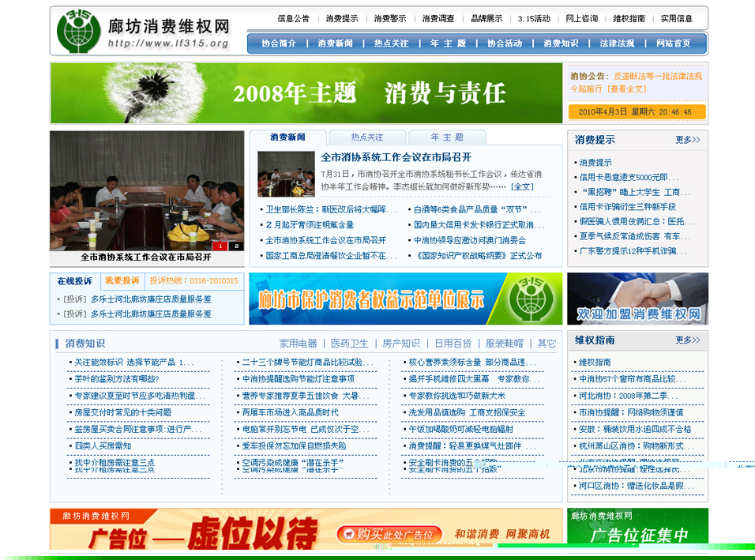Click the 廊坊市保护消费者权益示范单位展示 banner
The image size is (755, 560).
[x=405, y=299]
